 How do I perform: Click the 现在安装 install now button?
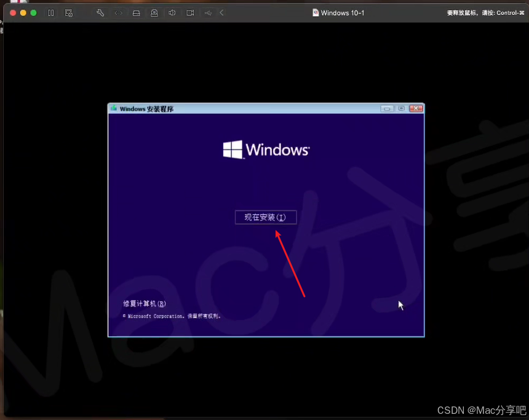266,217
